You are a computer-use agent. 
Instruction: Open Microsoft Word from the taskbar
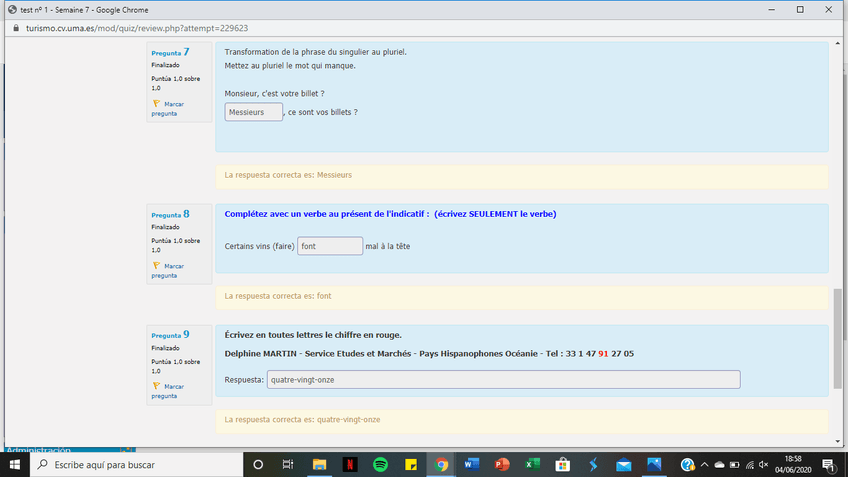(x=471, y=465)
